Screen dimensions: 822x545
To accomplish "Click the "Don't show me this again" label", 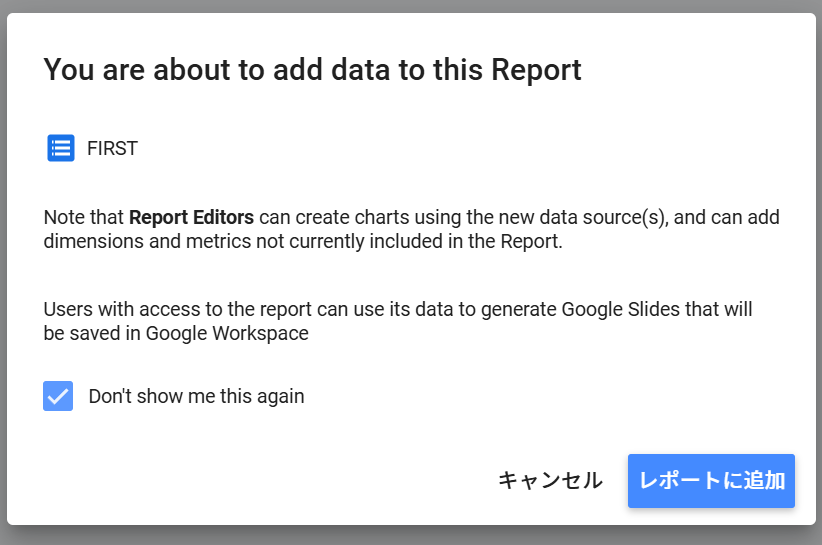I will (196, 396).
